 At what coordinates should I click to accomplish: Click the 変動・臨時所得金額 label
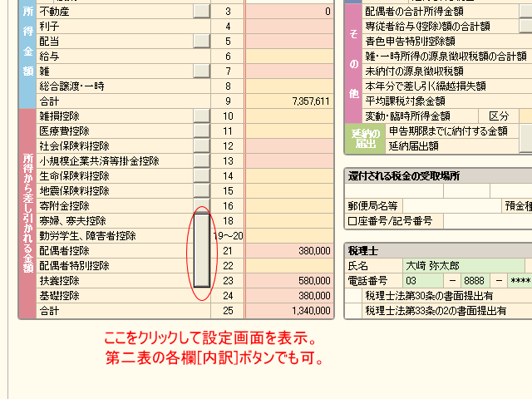(x=407, y=116)
